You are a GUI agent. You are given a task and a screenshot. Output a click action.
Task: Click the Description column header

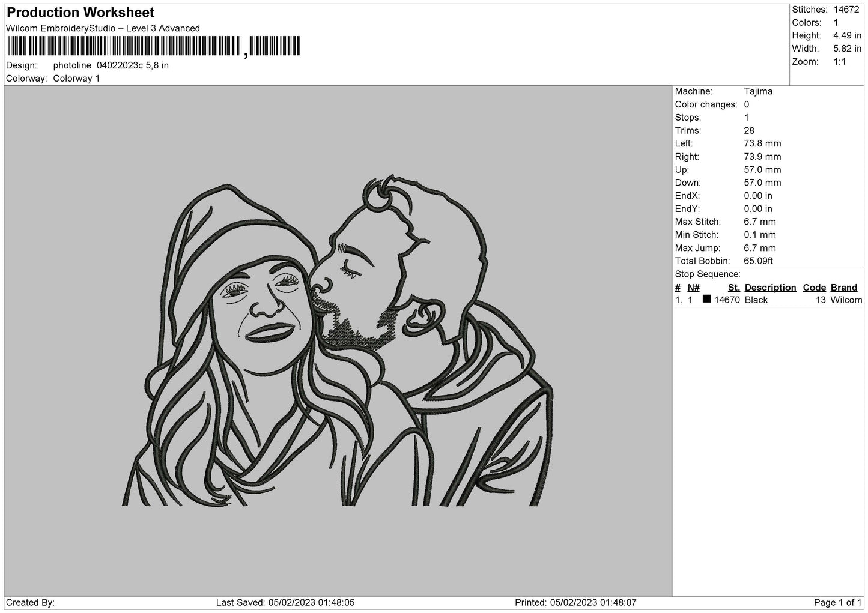pyautogui.click(x=770, y=288)
